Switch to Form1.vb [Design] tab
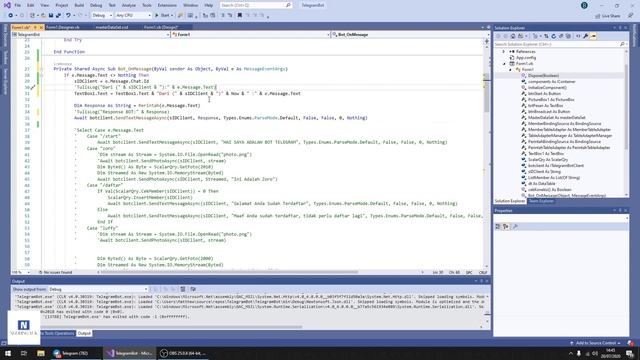This screenshot has width=640, height=360. [161, 27]
